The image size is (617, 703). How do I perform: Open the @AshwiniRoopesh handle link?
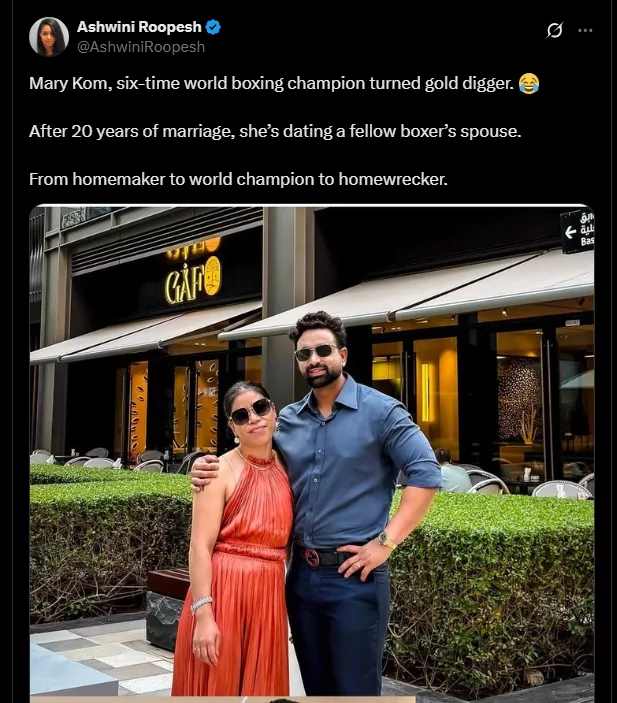(x=141, y=47)
